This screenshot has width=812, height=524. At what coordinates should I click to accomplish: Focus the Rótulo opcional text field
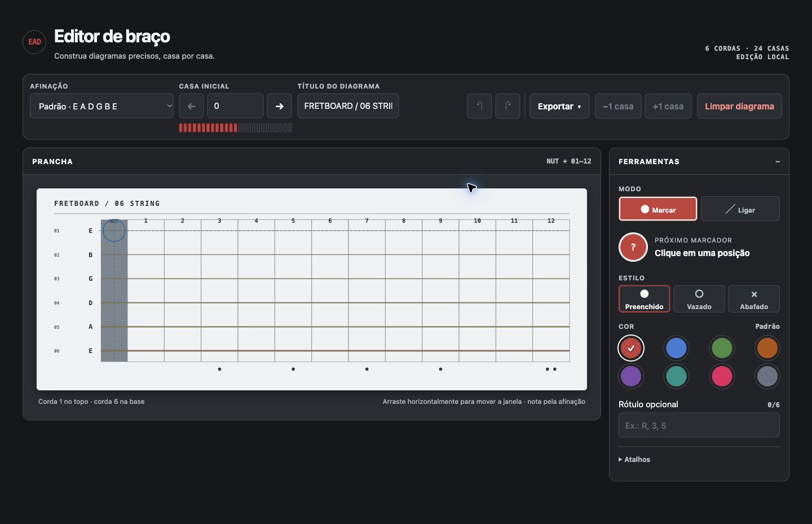click(x=699, y=425)
